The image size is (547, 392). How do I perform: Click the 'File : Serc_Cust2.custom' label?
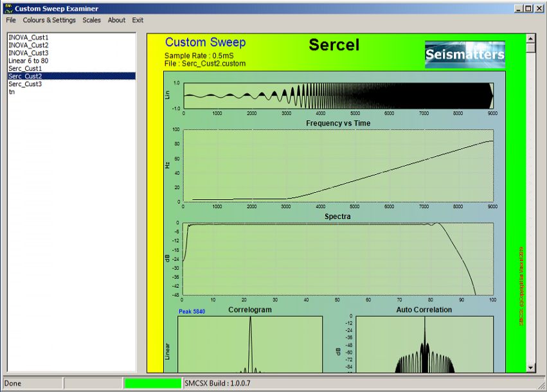pos(205,64)
